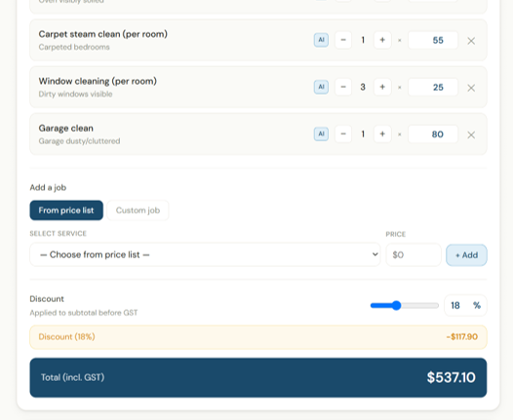
Task: Click the Garage clean title
Action: [x=66, y=128]
